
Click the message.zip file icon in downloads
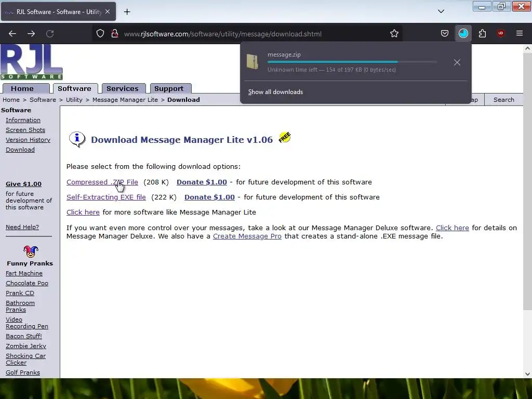pos(252,62)
